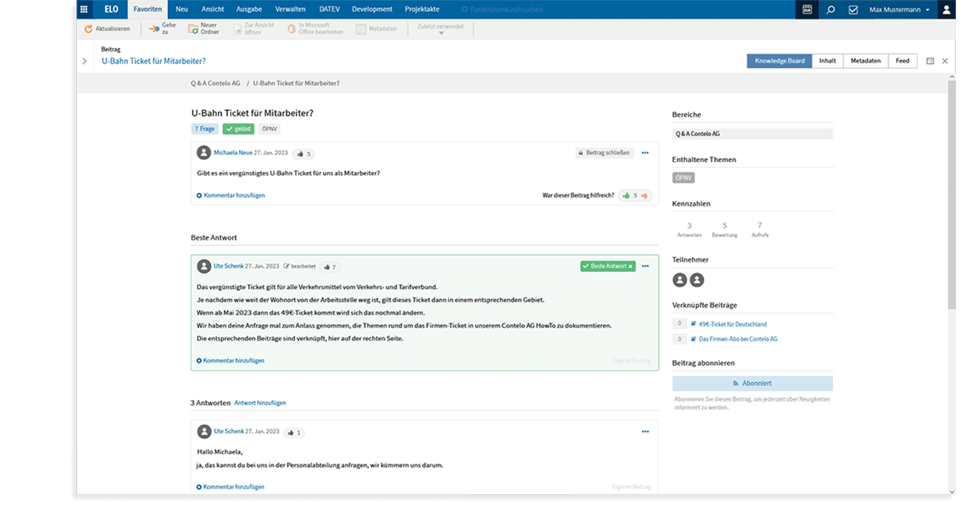The image size is (980, 527).
Task: Open tasks via the checkmark icon
Action: 855,10
